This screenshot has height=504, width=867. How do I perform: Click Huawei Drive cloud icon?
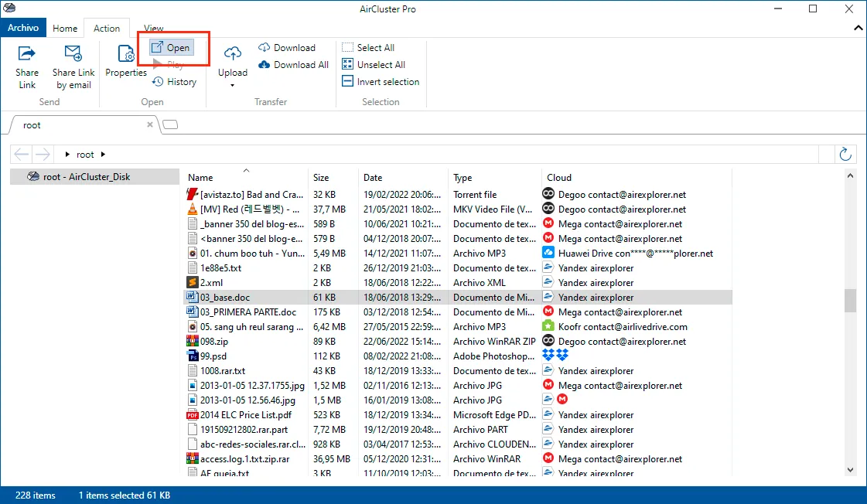point(548,253)
